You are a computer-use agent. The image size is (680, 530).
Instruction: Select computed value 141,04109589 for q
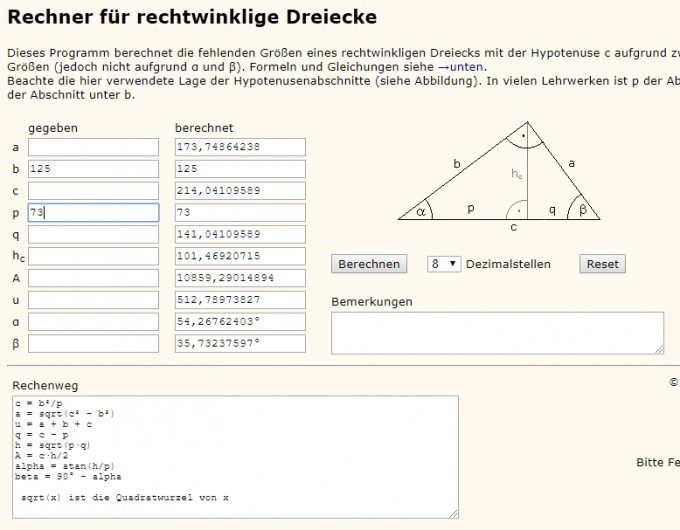point(240,235)
